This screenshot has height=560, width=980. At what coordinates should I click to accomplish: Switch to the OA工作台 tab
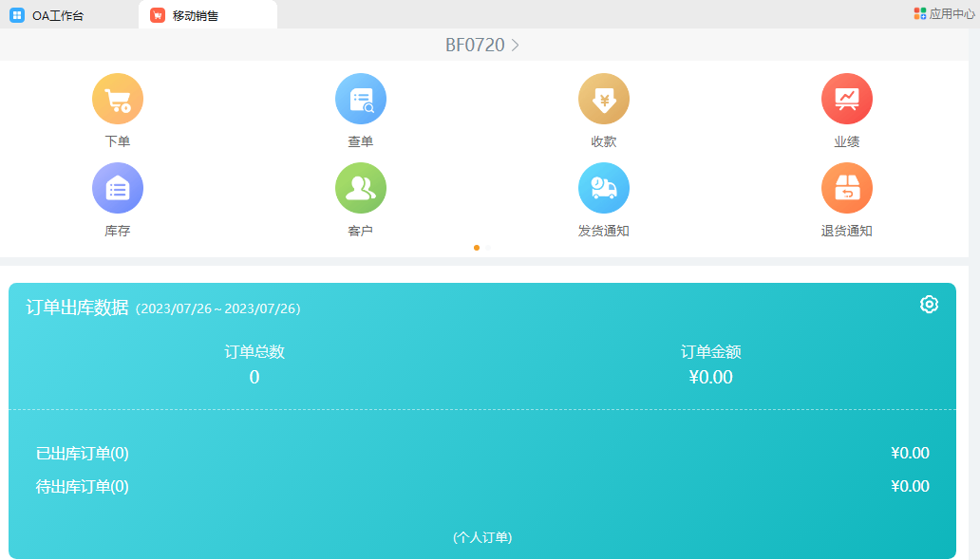(x=57, y=15)
